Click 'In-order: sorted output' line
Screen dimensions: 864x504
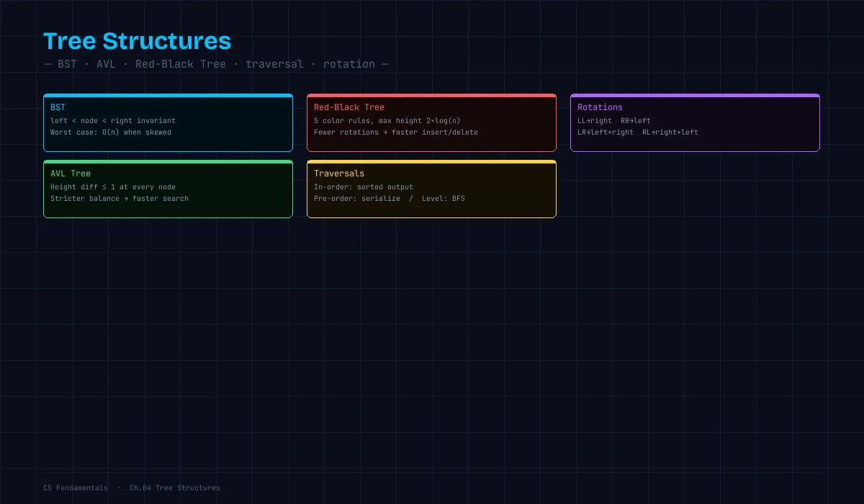click(364, 187)
